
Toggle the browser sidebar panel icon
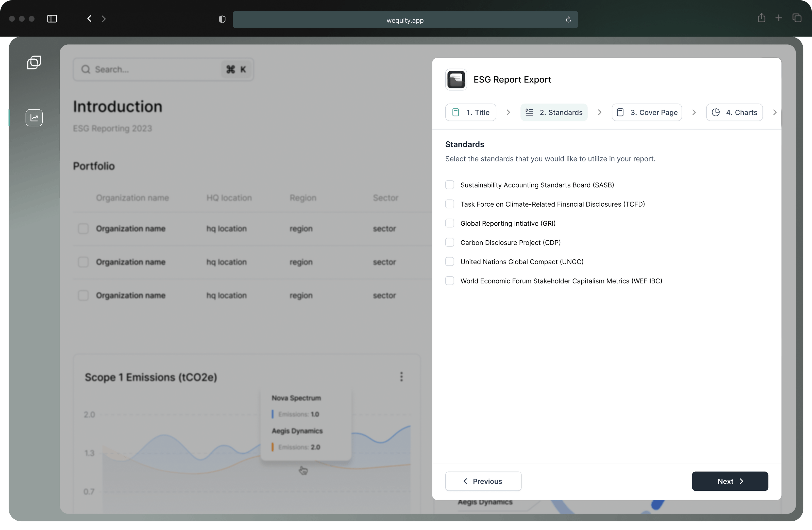(52, 19)
